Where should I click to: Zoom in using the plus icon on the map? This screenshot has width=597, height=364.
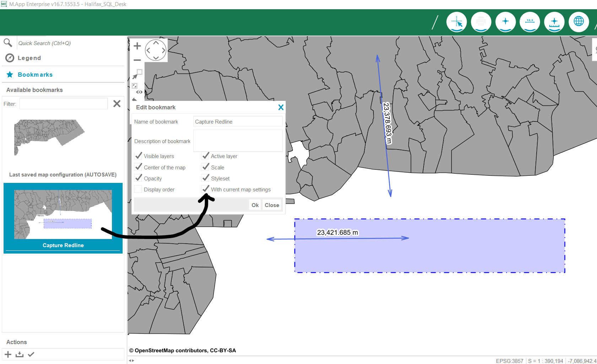point(137,45)
